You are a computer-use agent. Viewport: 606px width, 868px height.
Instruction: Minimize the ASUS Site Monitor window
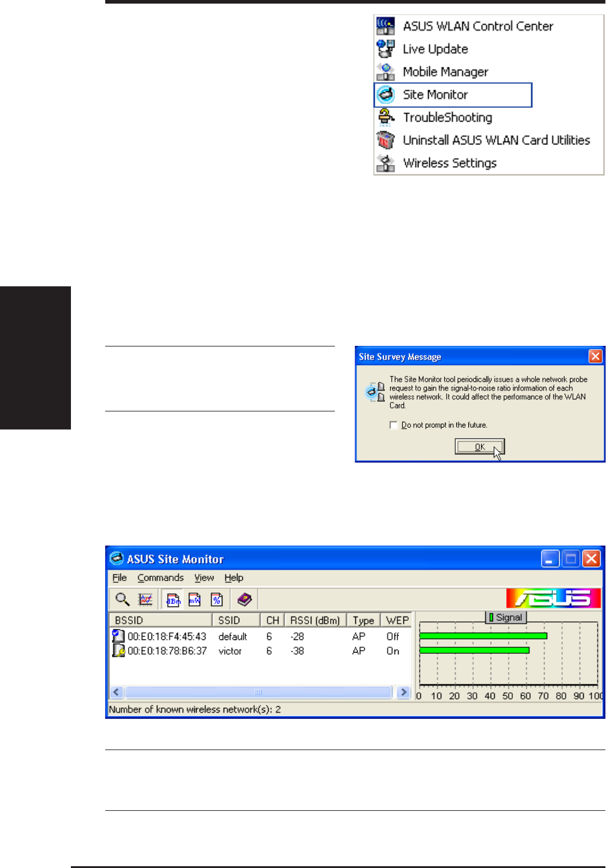(550, 559)
